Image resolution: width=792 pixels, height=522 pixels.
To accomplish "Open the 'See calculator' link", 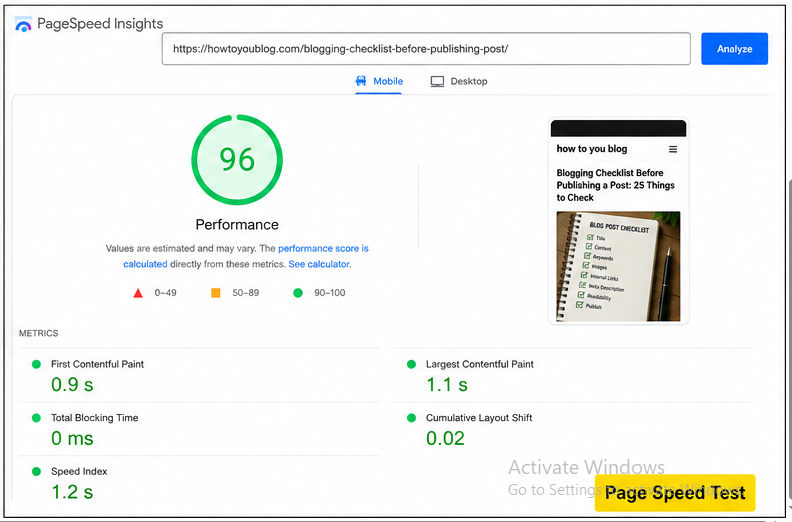I will (x=319, y=264).
